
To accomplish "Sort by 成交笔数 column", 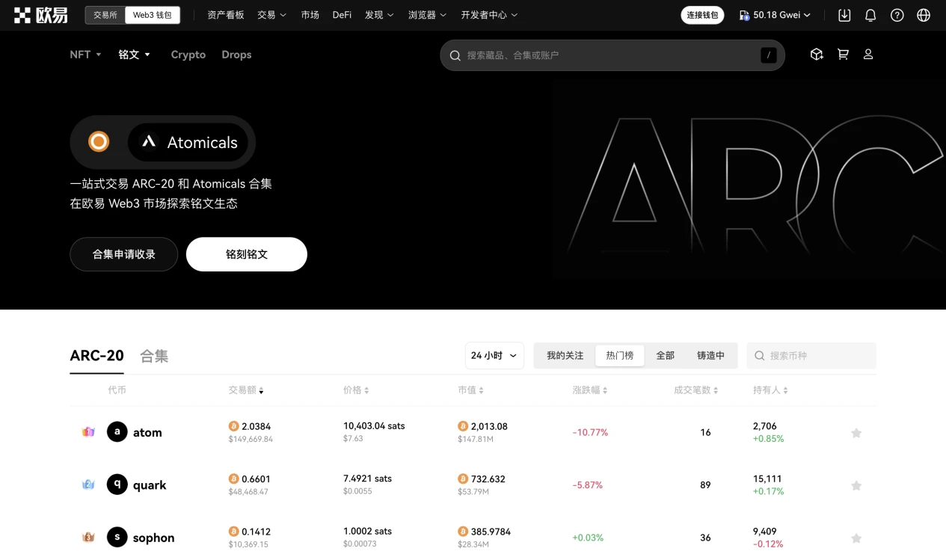I will coord(695,390).
